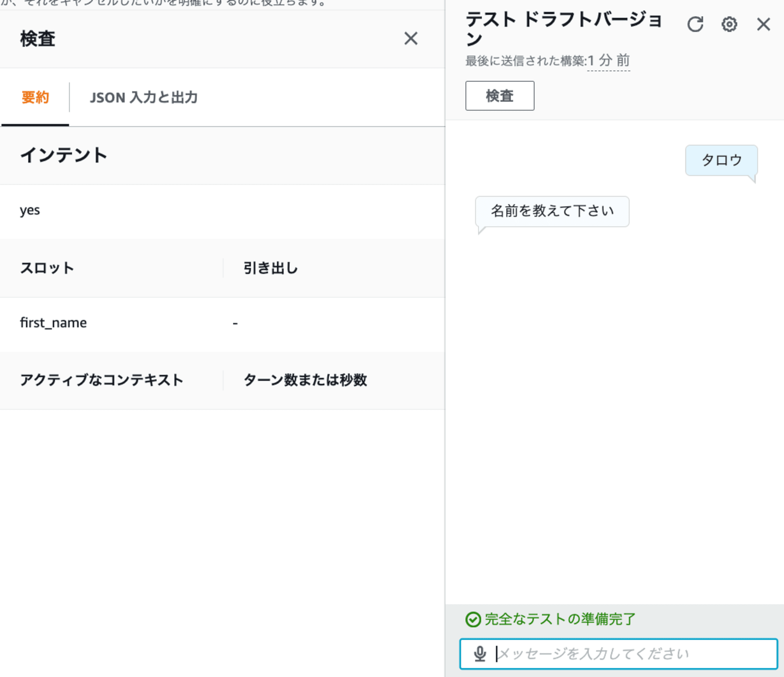Screen dimensions: 784x677
Task: Open the JSON 入力と出力 tab
Action: point(143,97)
